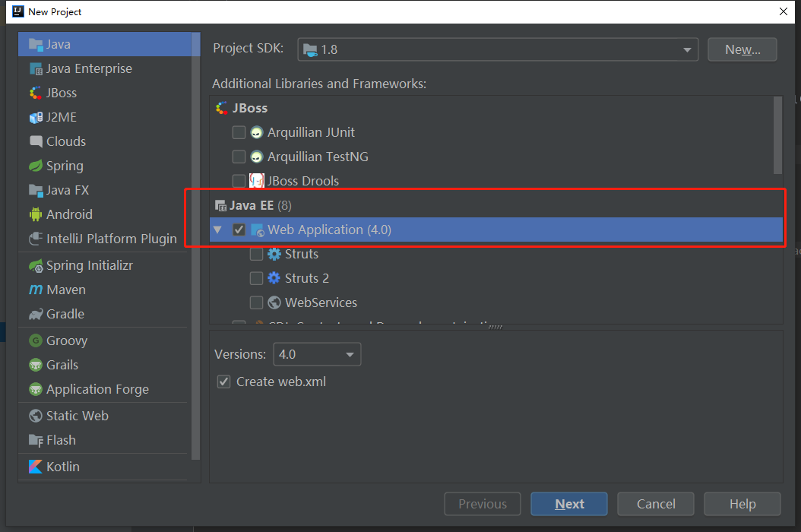801x532 pixels.
Task: Click the Grails icon
Action: 36,365
